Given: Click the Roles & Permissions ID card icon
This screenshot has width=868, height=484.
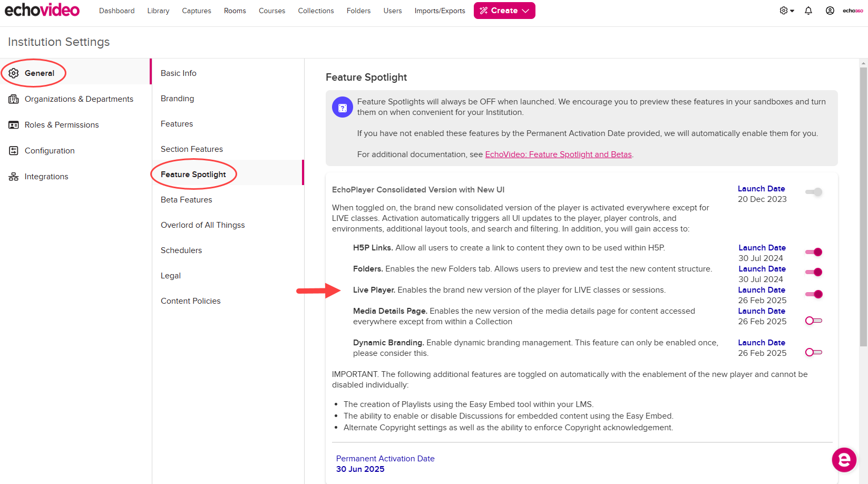Looking at the screenshot, I should click(14, 125).
